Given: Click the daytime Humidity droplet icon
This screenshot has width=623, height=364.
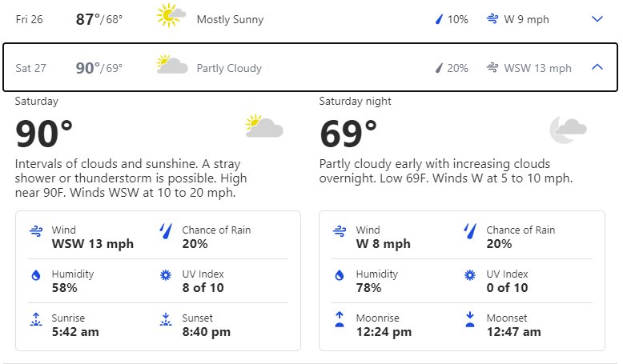Looking at the screenshot, I should coord(36,275).
